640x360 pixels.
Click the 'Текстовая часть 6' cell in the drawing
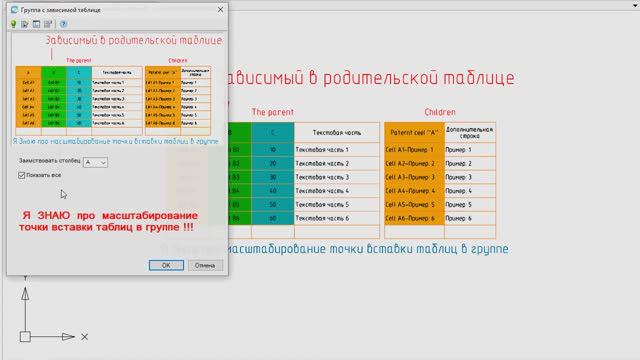click(x=337, y=218)
